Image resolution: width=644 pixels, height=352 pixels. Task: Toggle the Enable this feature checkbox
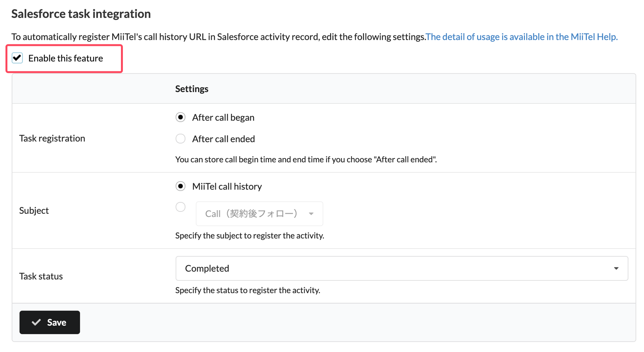tap(17, 58)
